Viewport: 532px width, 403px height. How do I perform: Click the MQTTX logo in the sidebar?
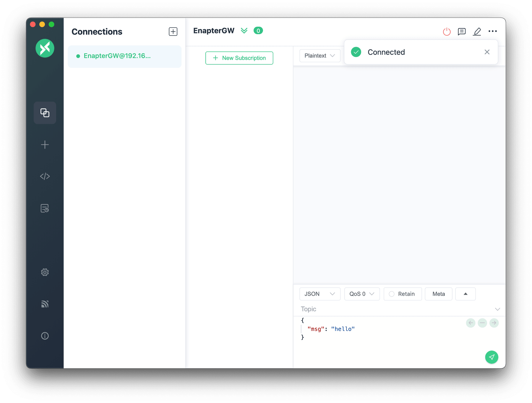pyautogui.click(x=45, y=48)
